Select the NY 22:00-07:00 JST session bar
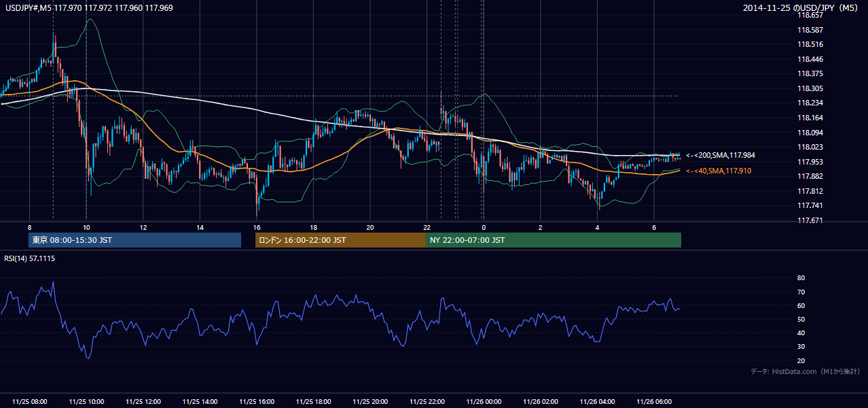The height and width of the screenshot is (408, 868). pos(554,240)
